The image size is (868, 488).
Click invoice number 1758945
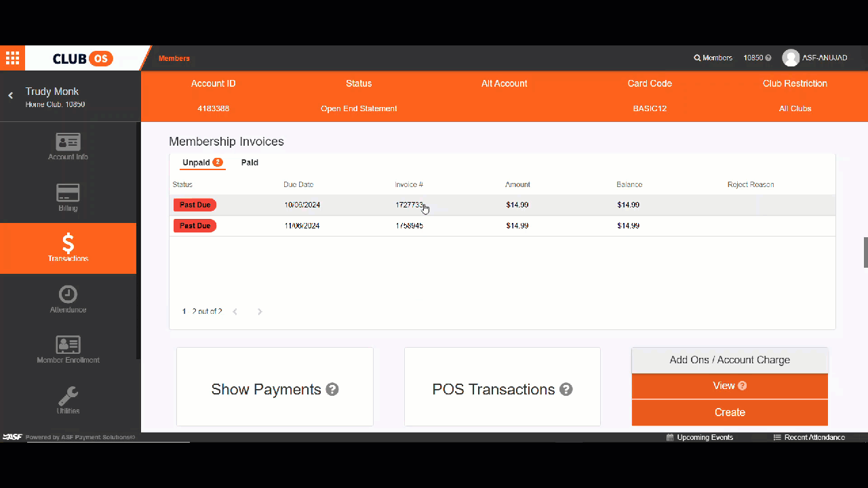tap(410, 226)
